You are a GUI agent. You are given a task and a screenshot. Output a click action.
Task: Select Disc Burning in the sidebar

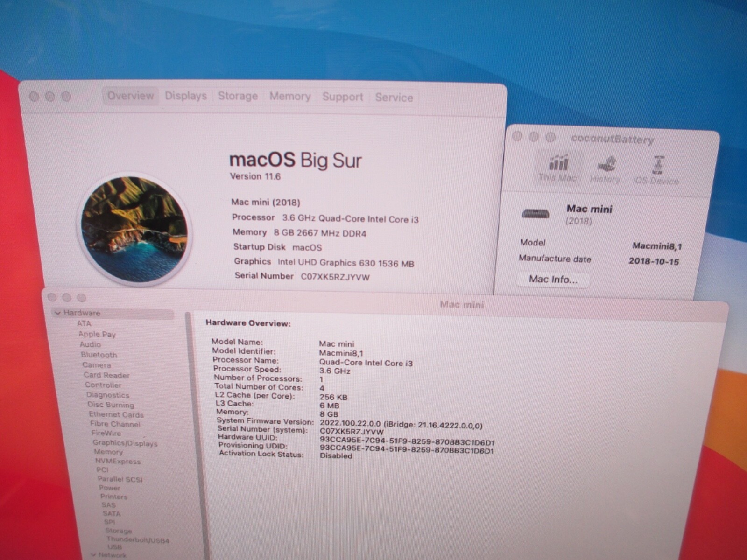tap(111, 405)
